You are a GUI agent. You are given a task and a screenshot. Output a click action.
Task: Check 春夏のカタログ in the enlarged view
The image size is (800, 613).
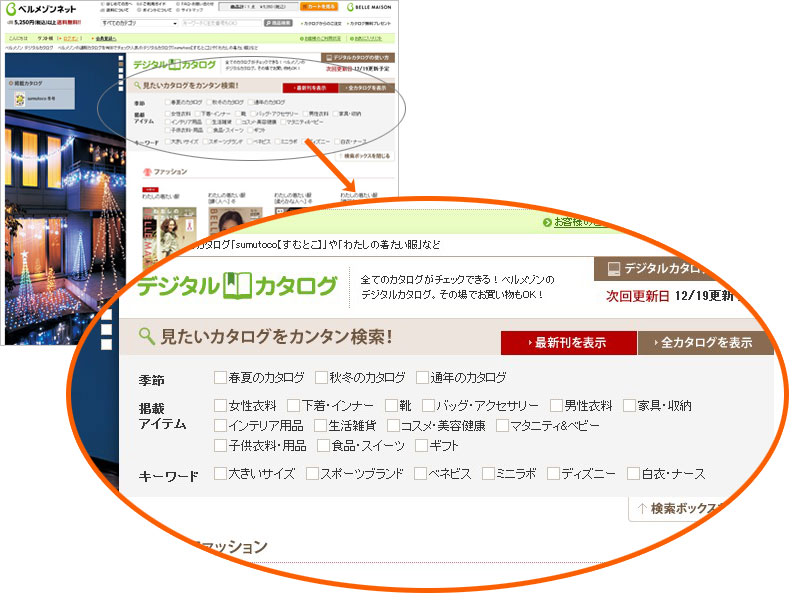pyautogui.click(x=220, y=378)
